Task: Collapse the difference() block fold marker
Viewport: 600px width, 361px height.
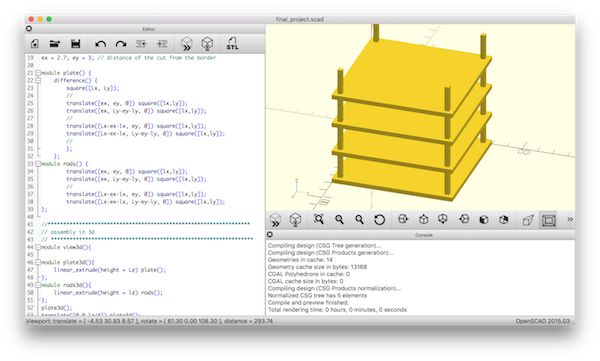Action: coord(38,80)
